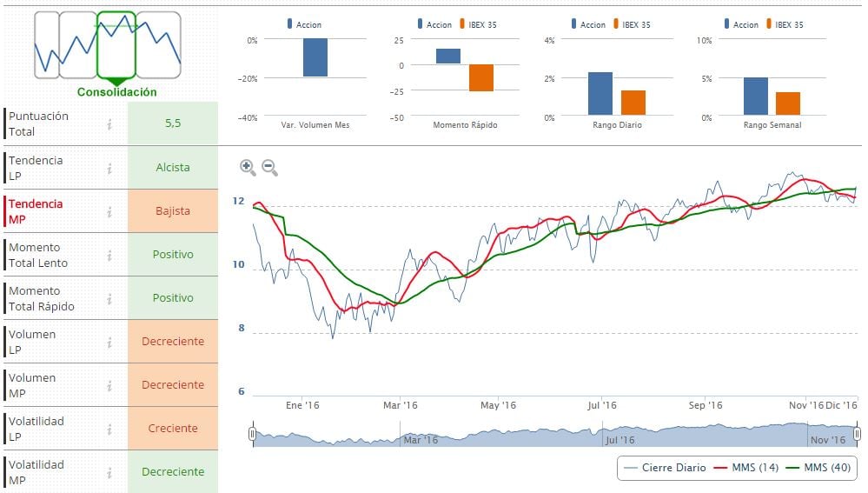Open info icon for Puntuación Total
This screenshot has width=868, height=493.
(x=109, y=124)
